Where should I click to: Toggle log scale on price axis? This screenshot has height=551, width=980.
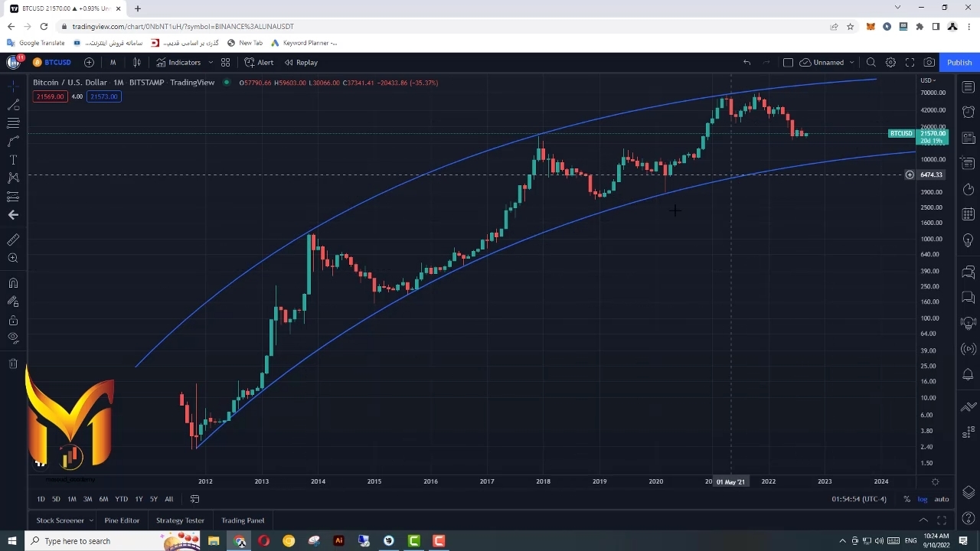point(923,499)
